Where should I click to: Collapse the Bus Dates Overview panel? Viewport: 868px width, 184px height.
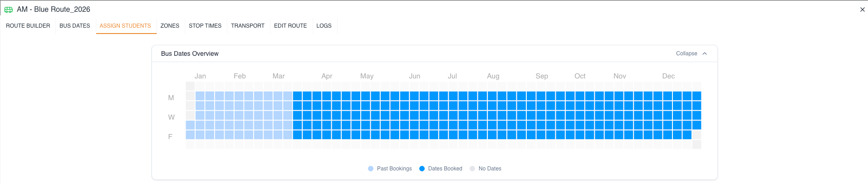point(687,53)
